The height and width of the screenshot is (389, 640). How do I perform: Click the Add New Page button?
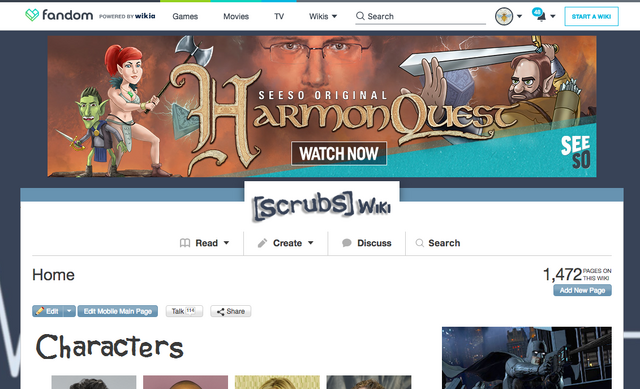point(582,290)
